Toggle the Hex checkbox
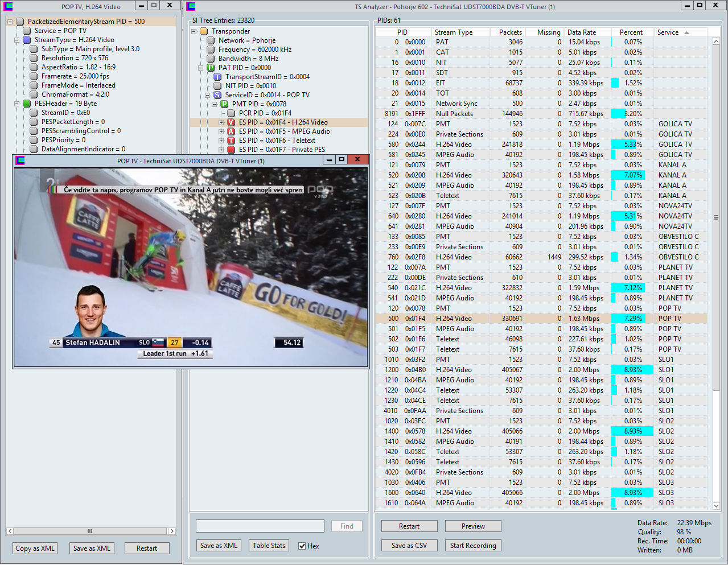The height and width of the screenshot is (565, 728). pyautogui.click(x=302, y=546)
